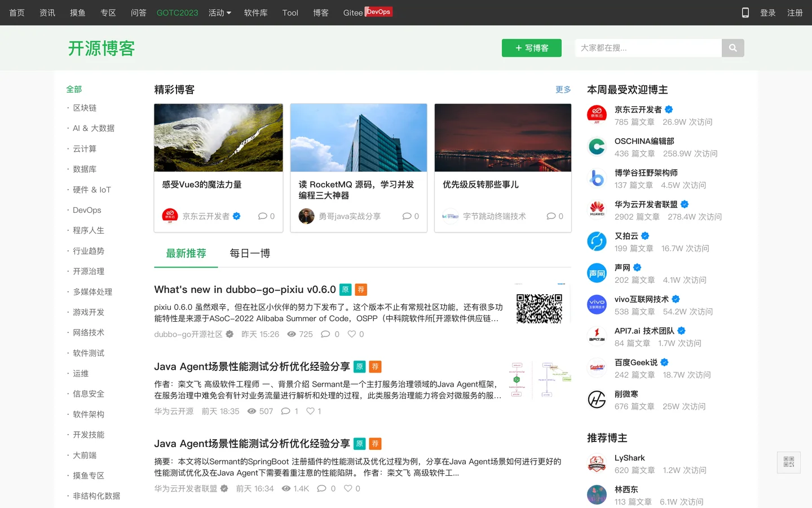The image size is (812, 508).
Task: Click 京东云开发者 avatar in popular bloggers list
Action: (x=597, y=115)
